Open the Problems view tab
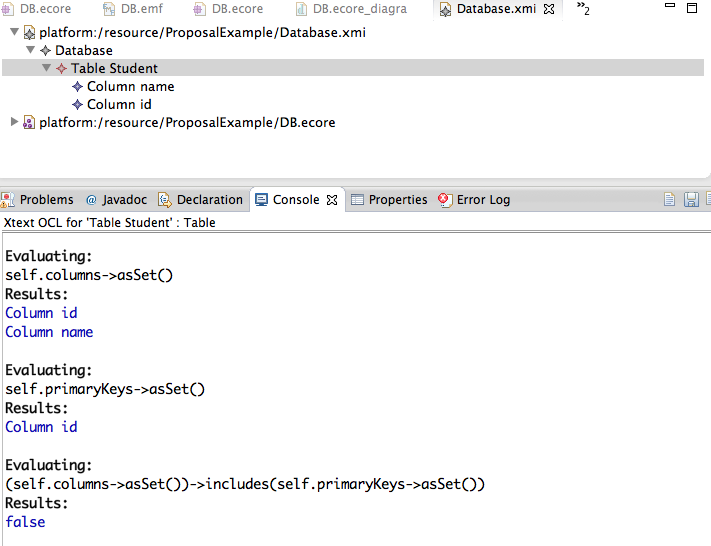 coord(38,200)
